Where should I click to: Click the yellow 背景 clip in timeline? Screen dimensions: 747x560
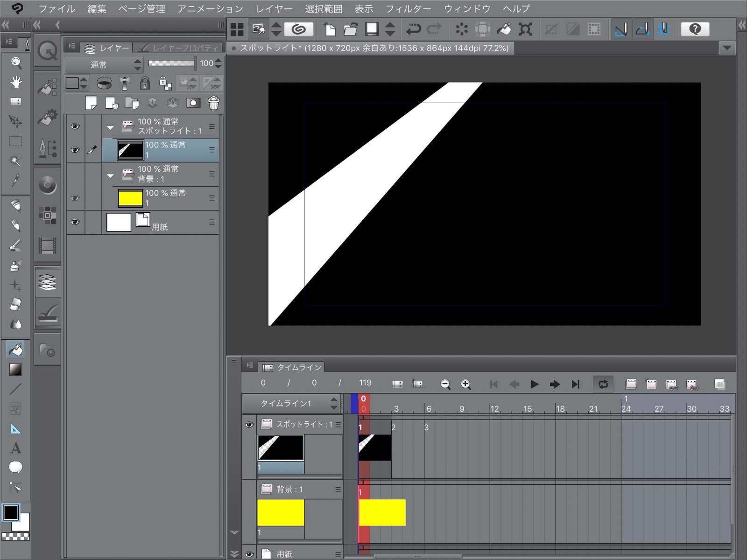click(x=382, y=512)
